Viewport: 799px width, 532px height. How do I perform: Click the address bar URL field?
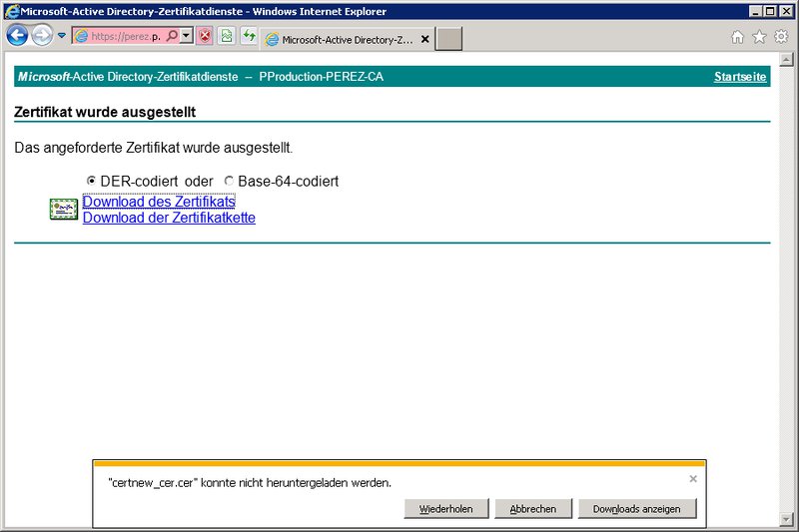pyautogui.click(x=126, y=36)
